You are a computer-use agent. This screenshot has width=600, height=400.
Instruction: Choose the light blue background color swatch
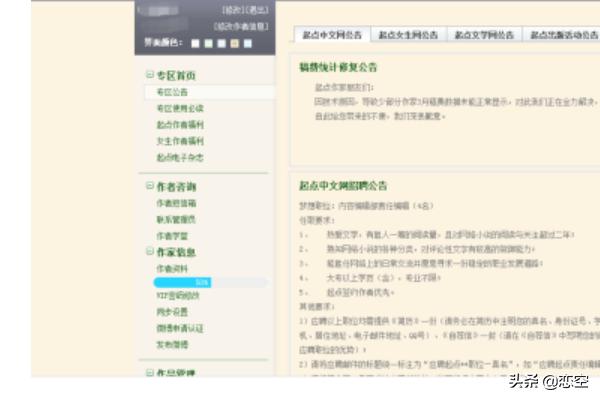click(248, 43)
